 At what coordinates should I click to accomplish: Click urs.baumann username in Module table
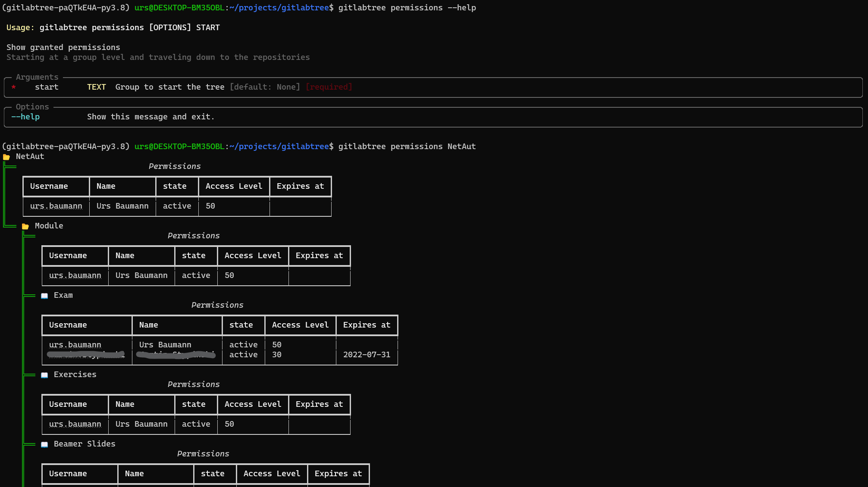75,275
